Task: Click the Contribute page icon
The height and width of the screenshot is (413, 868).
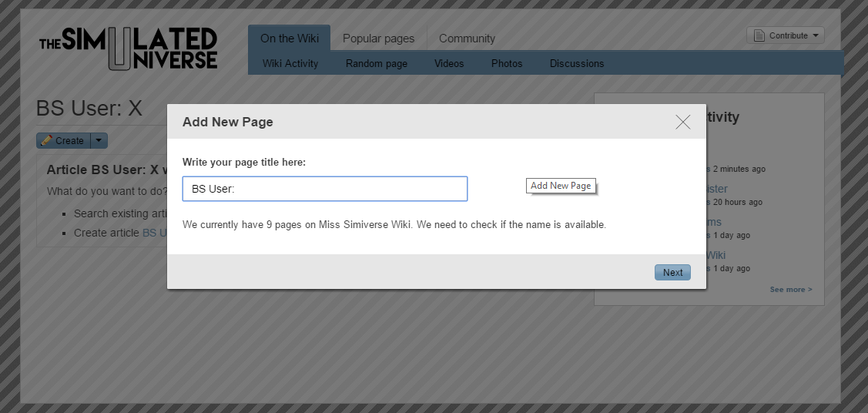Action: pyautogui.click(x=759, y=35)
